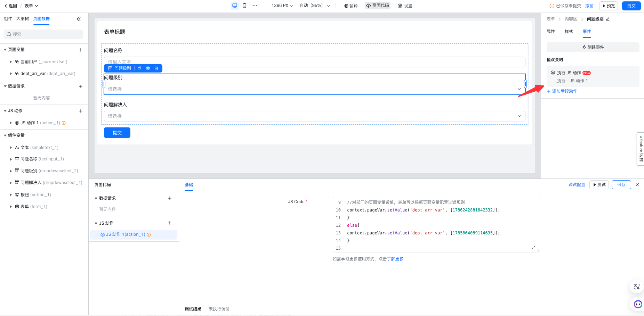Screen dimensions: 644x316
Task: Select 问题级别 (dropdownselect_2) tree row
Action: 44,171
